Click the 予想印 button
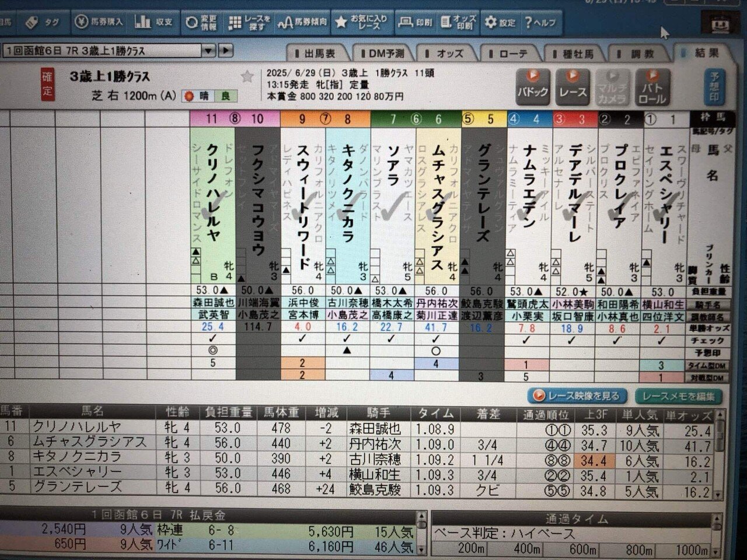747x560 pixels. click(714, 86)
